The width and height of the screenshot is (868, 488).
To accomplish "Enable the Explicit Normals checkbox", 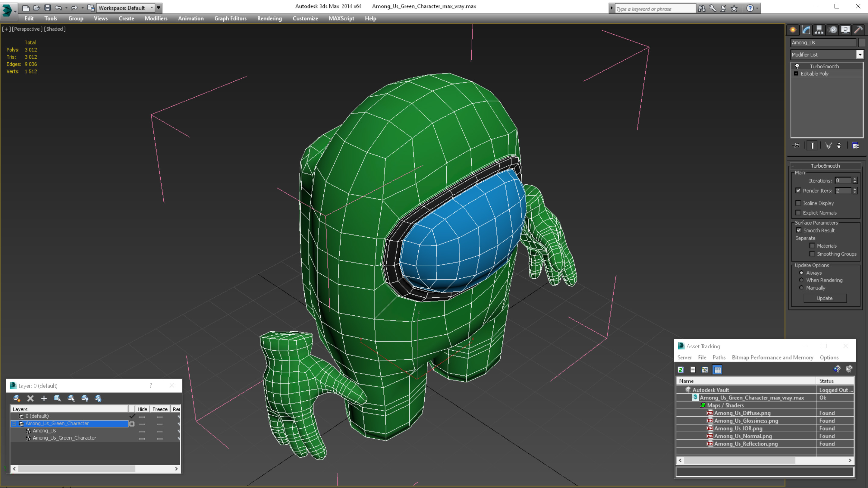I will (x=798, y=212).
